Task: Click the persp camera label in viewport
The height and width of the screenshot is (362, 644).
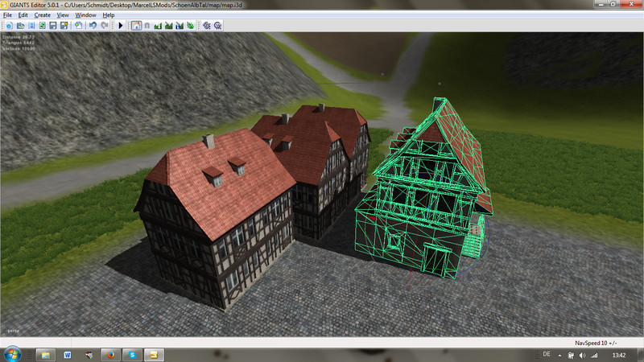Action: (x=13, y=331)
